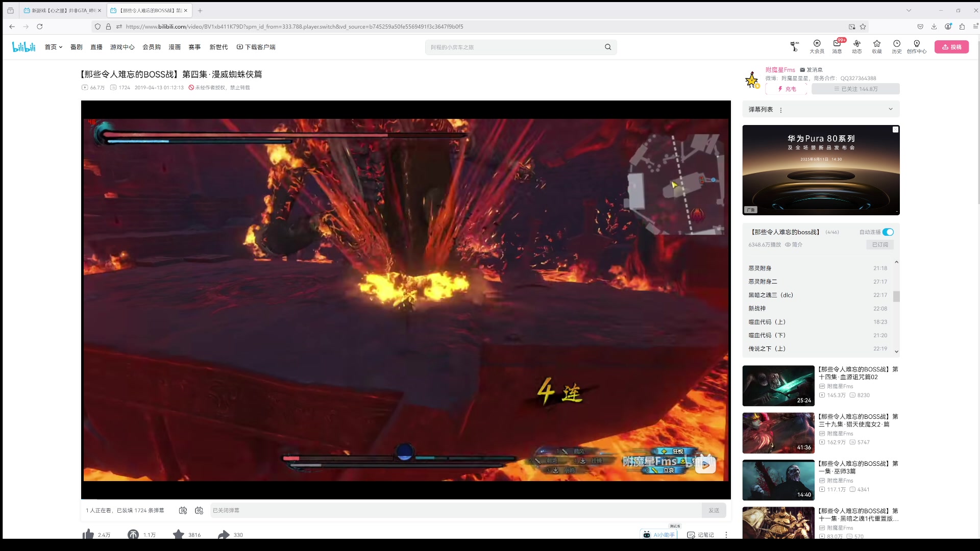Click 发消息 to message uploader
The height and width of the screenshot is (551, 980).
point(811,70)
